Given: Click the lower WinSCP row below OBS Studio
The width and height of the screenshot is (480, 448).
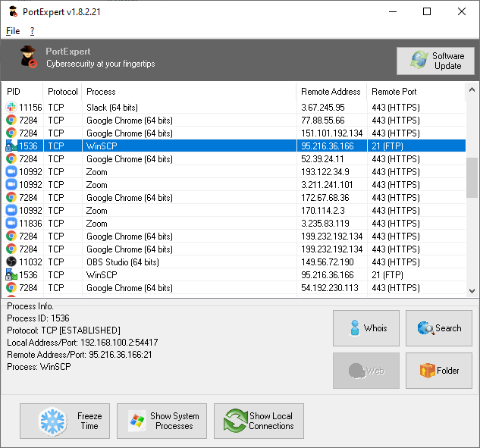Looking at the screenshot, I should [x=234, y=275].
